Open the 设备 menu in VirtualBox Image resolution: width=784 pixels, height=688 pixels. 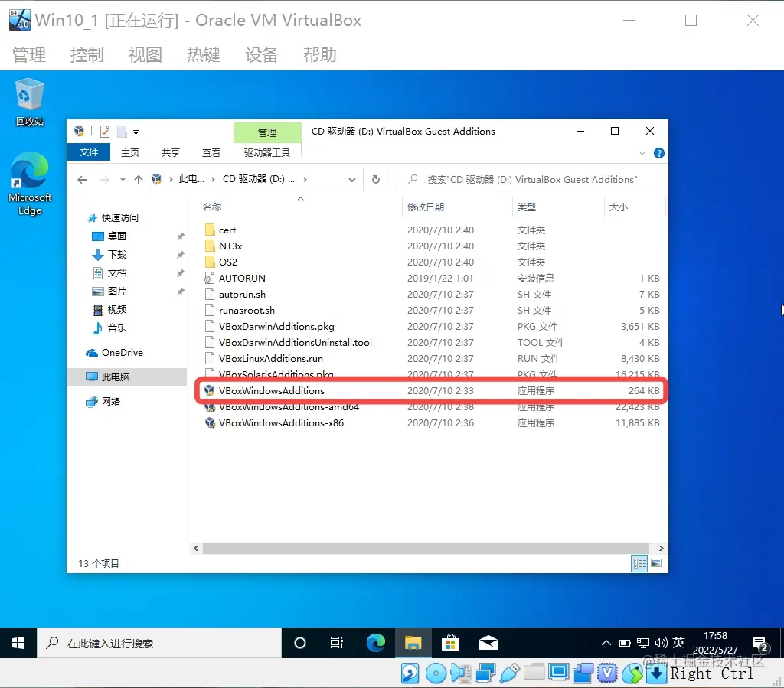(261, 54)
